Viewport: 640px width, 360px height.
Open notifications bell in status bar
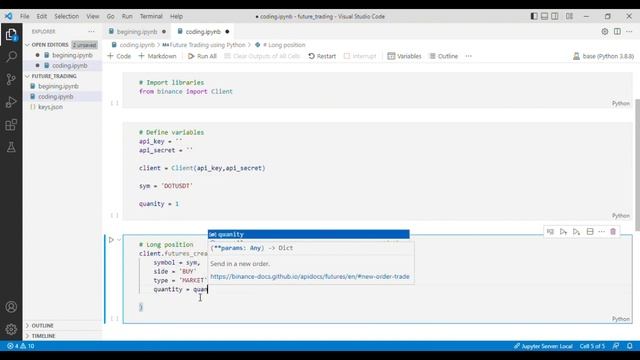click(630, 346)
